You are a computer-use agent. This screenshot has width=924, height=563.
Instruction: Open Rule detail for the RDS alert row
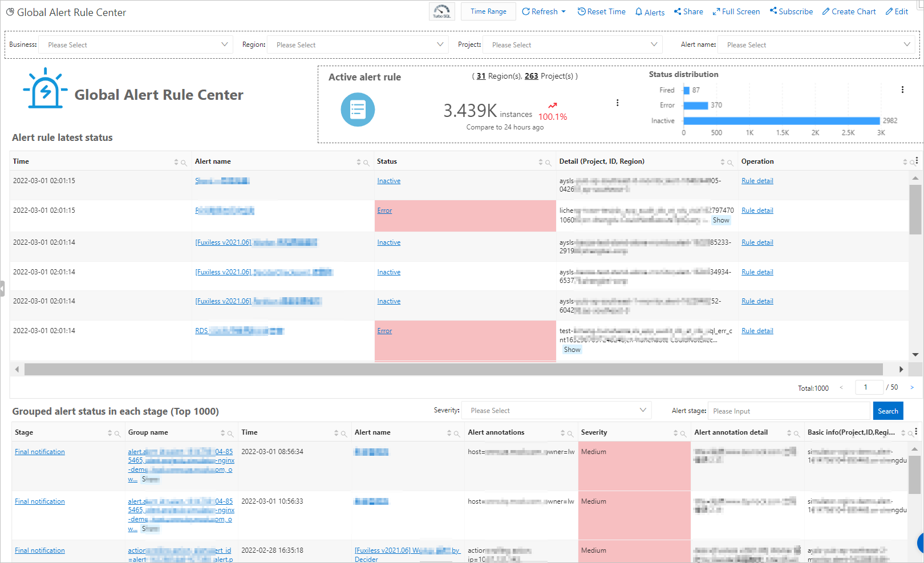pyautogui.click(x=757, y=331)
